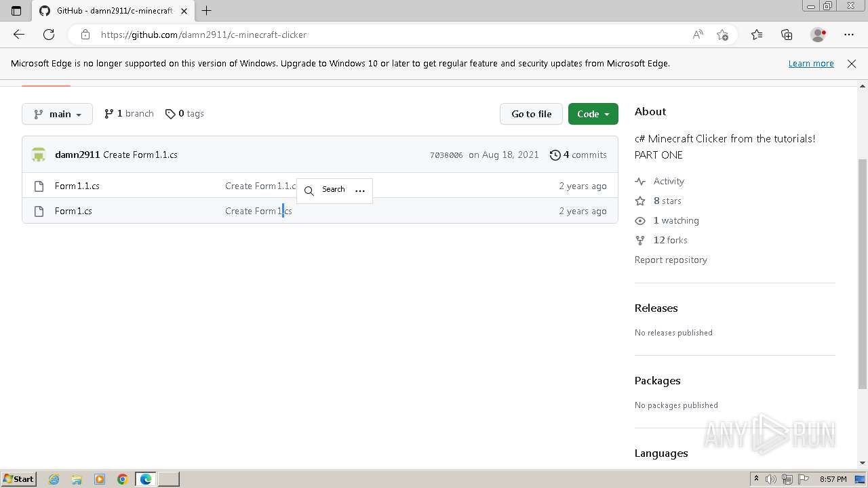Click the page vertical scrollbar
The height and width of the screenshot is (488, 868).
click(x=863, y=274)
